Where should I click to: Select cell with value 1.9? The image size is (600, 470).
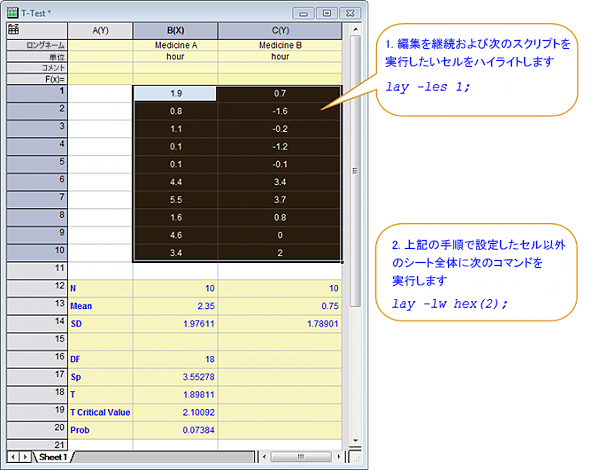pyautogui.click(x=175, y=93)
